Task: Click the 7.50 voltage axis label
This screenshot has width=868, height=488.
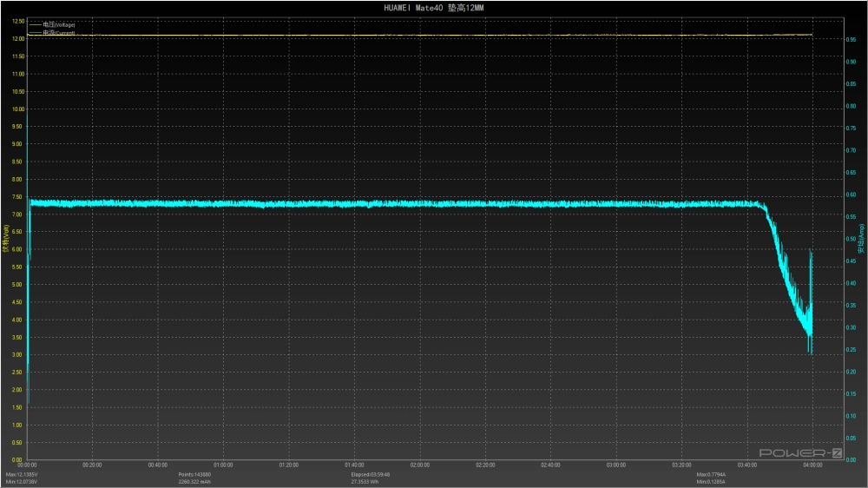Action: [18, 196]
